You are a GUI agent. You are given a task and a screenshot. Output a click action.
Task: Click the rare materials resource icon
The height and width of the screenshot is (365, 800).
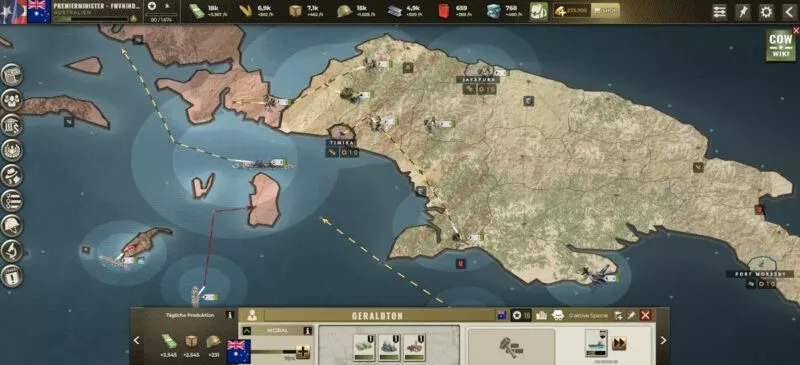[x=493, y=11]
